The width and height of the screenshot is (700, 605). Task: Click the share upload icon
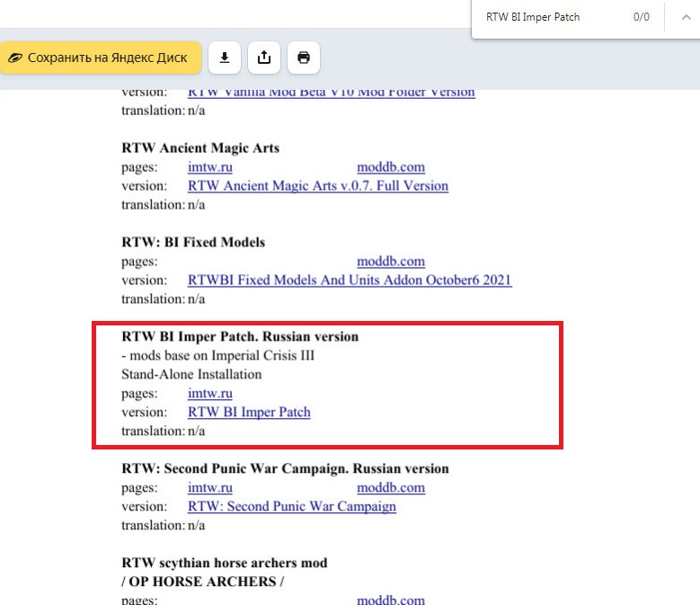[x=264, y=58]
